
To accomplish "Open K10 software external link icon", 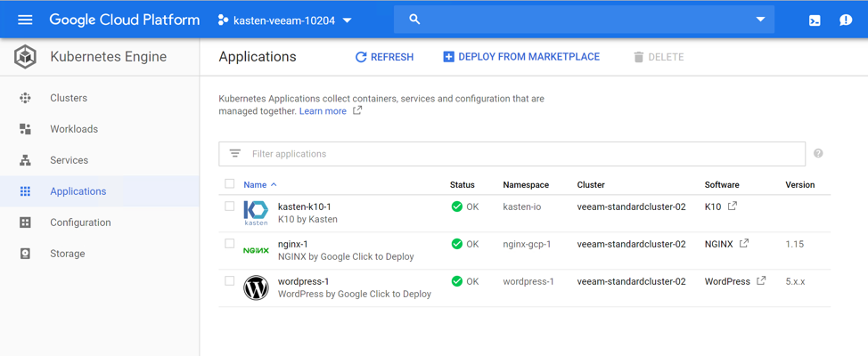I will pos(733,206).
